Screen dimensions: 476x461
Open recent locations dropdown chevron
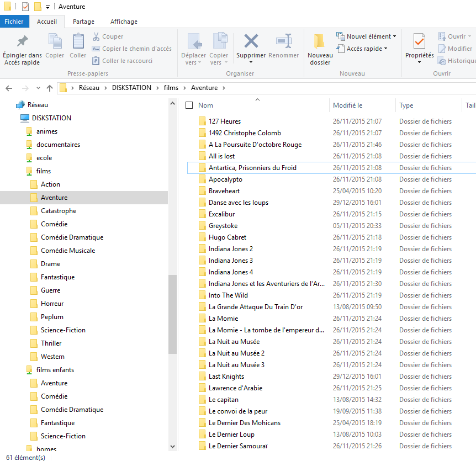click(38, 88)
